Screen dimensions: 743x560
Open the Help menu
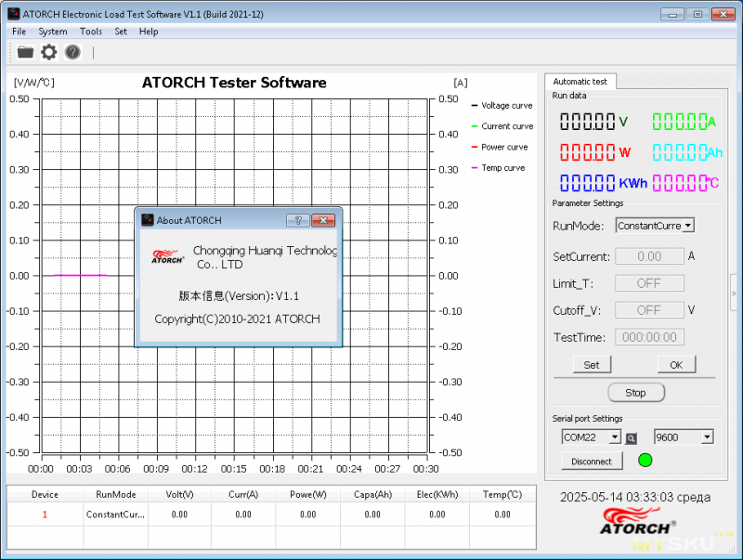pos(149,32)
